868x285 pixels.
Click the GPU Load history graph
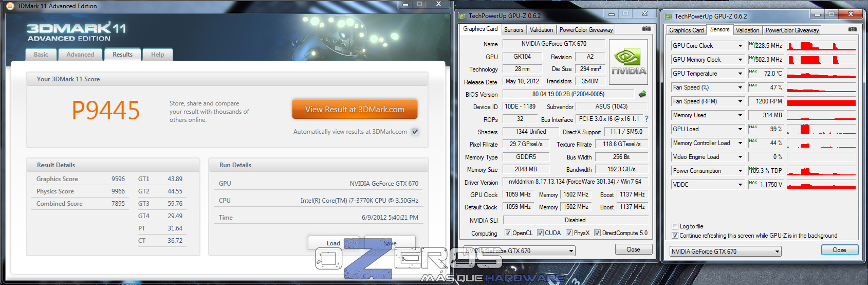click(821, 129)
